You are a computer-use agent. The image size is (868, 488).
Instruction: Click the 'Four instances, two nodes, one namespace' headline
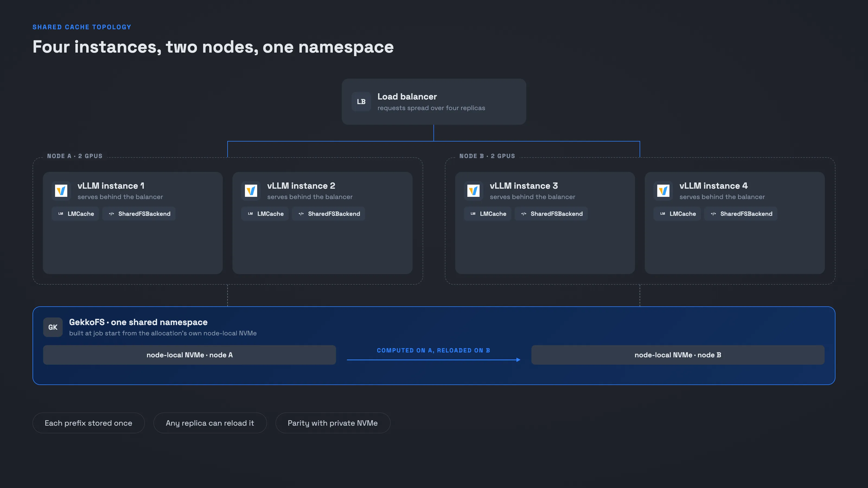click(x=213, y=47)
